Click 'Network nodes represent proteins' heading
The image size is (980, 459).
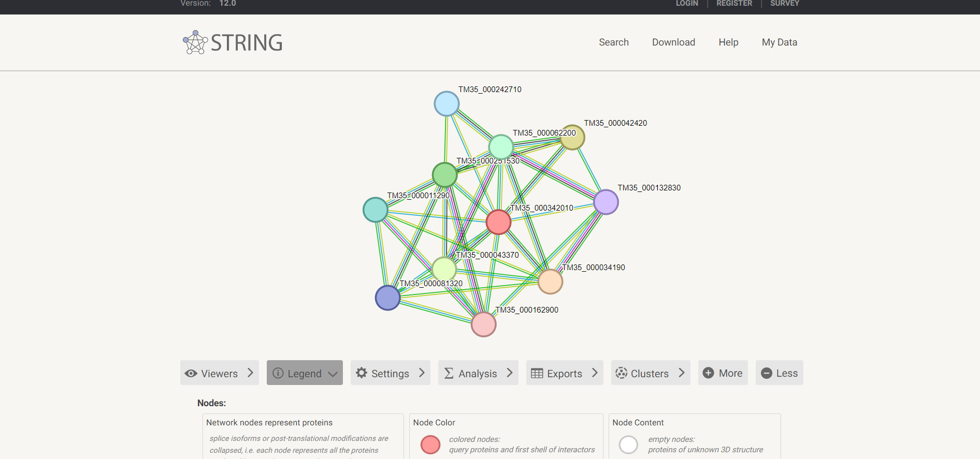click(x=269, y=423)
